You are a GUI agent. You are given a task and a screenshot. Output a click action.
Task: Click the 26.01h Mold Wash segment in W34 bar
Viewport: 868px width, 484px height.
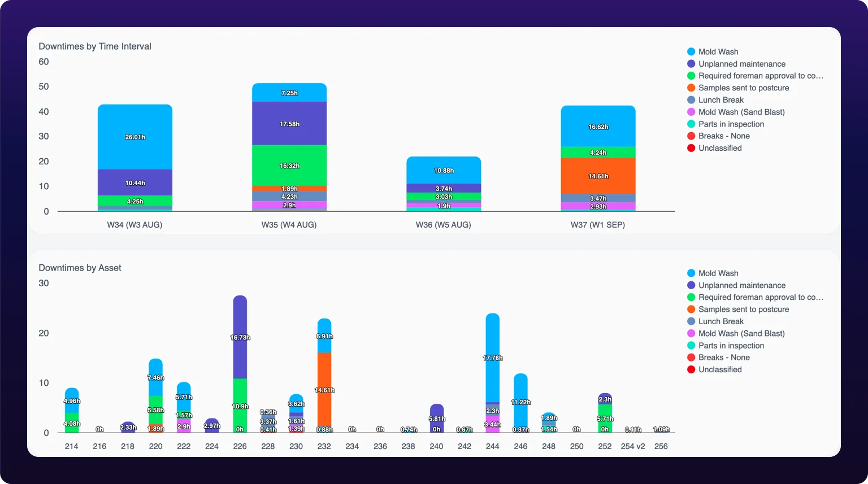click(135, 137)
